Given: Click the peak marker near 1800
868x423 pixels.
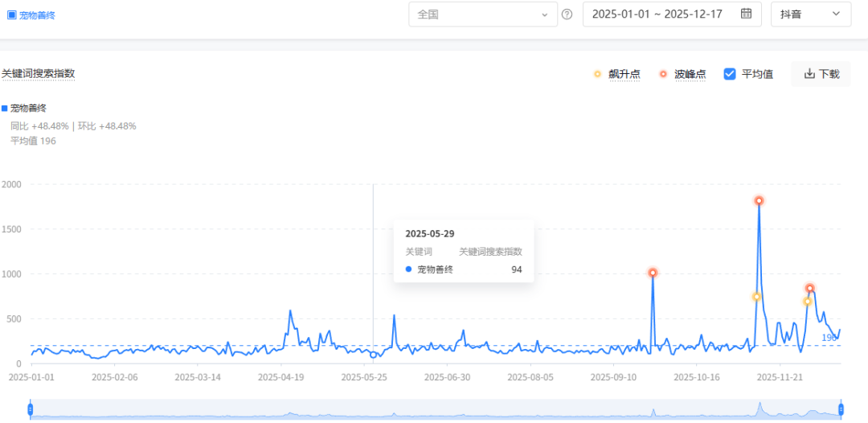Looking at the screenshot, I should [759, 200].
